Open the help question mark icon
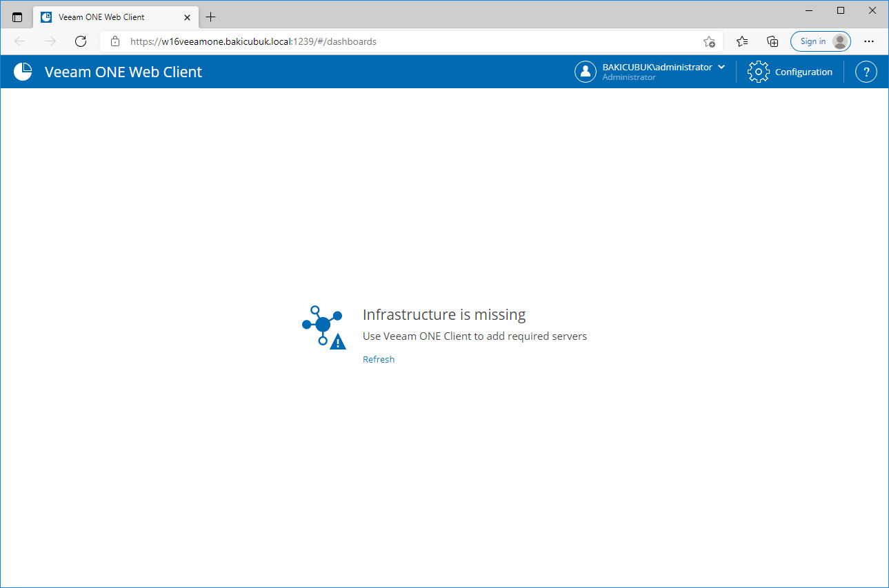Image resolution: width=889 pixels, height=588 pixels. pyautogui.click(x=866, y=72)
